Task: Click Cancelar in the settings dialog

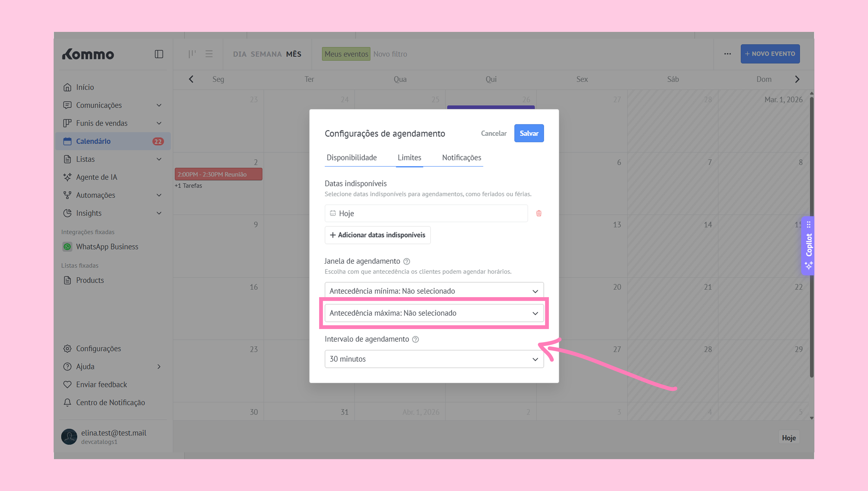Action: click(x=493, y=133)
